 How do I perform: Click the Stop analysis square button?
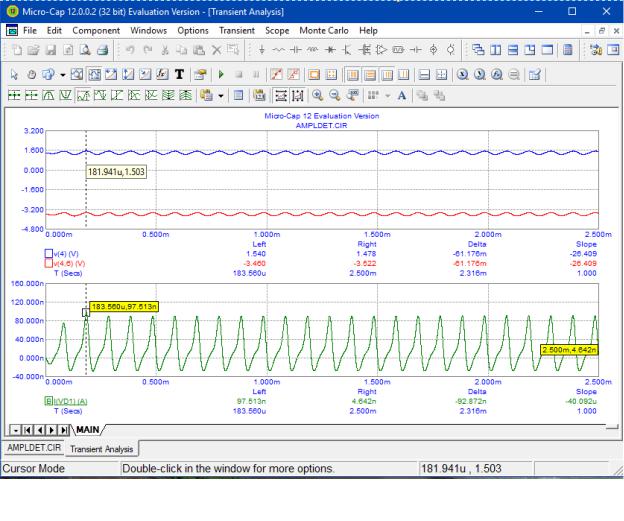coord(239,74)
